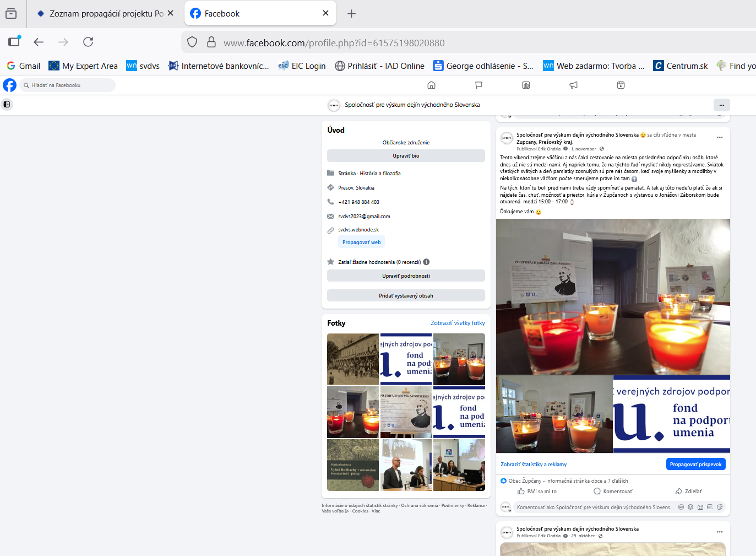The width and height of the screenshot is (756, 556).
Task: Like the Zupcany post with 'Páči sa mi to'
Action: click(537, 491)
